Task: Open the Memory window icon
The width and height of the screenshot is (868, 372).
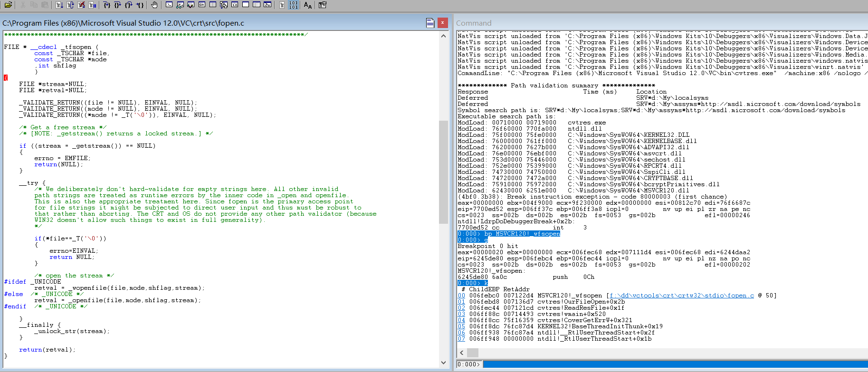Action: coord(213,5)
